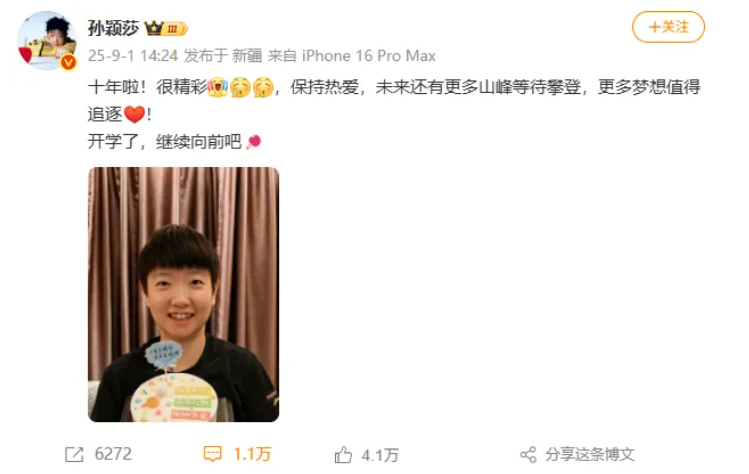Click the 25-9-1 14:24 timestamp
This screenshot has height=474, width=749.
point(133,56)
